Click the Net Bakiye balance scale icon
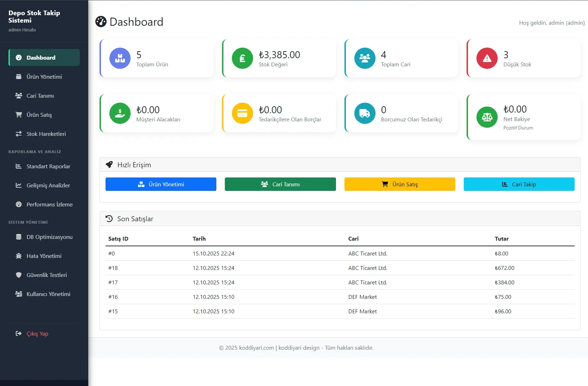Image resolution: width=588 pixels, height=386 pixels. pos(487,117)
